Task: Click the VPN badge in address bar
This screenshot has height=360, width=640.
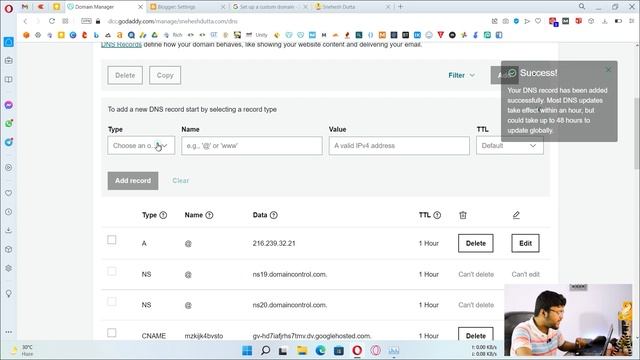Action: click(86, 21)
